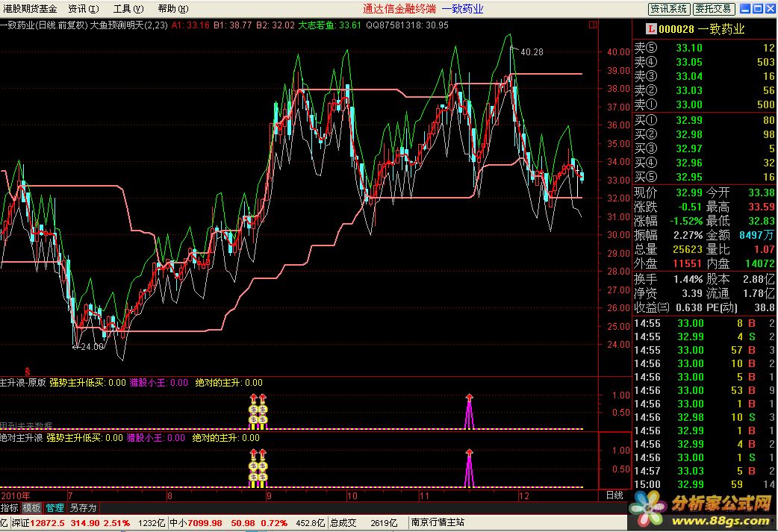Click the 金额 8497万 value
The image size is (778, 532).
757,235
